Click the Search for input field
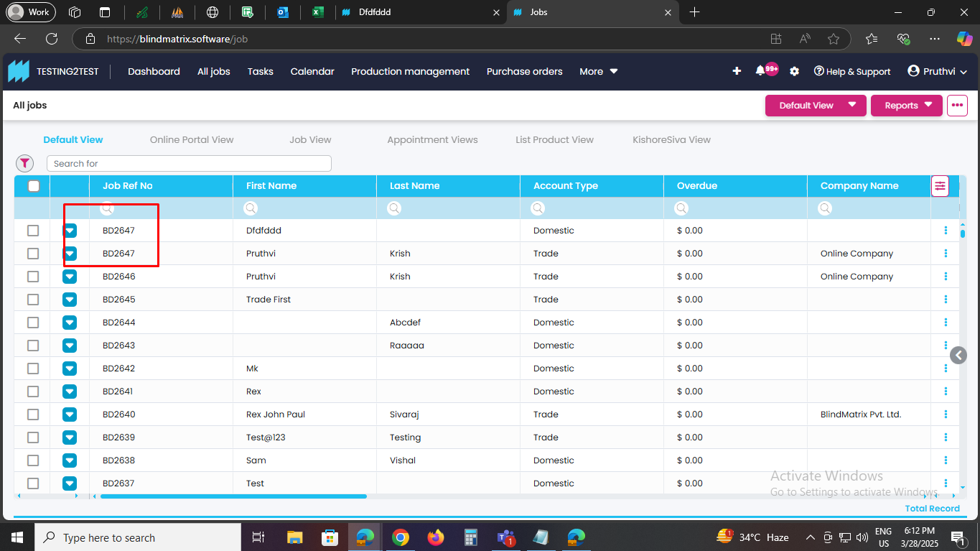980x551 pixels. coord(189,164)
